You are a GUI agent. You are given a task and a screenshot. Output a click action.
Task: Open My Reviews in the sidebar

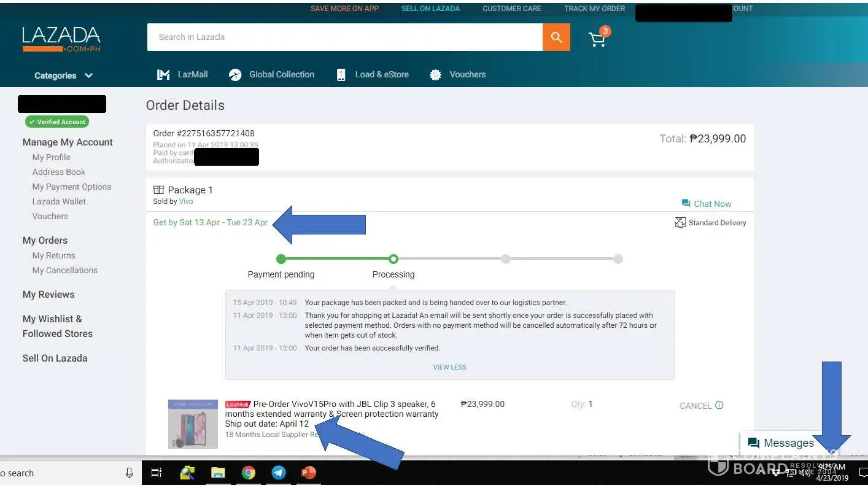48,294
